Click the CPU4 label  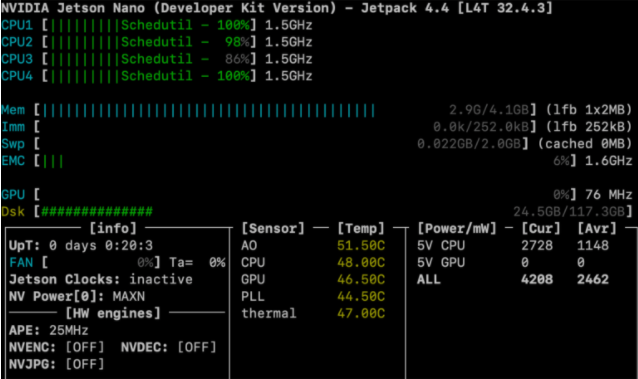pyautogui.click(x=17, y=76)
